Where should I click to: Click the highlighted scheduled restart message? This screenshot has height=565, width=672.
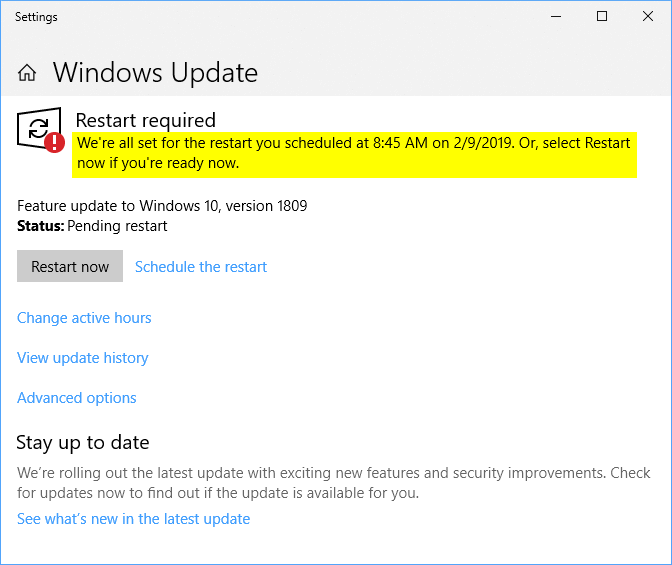(354, 153)
